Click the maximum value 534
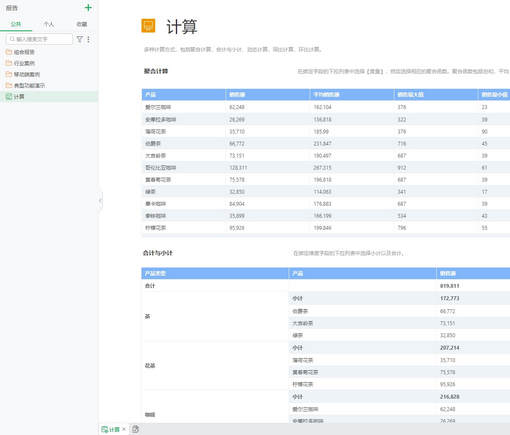This screenshot has width=510, height=435. (x=402, y=216)
